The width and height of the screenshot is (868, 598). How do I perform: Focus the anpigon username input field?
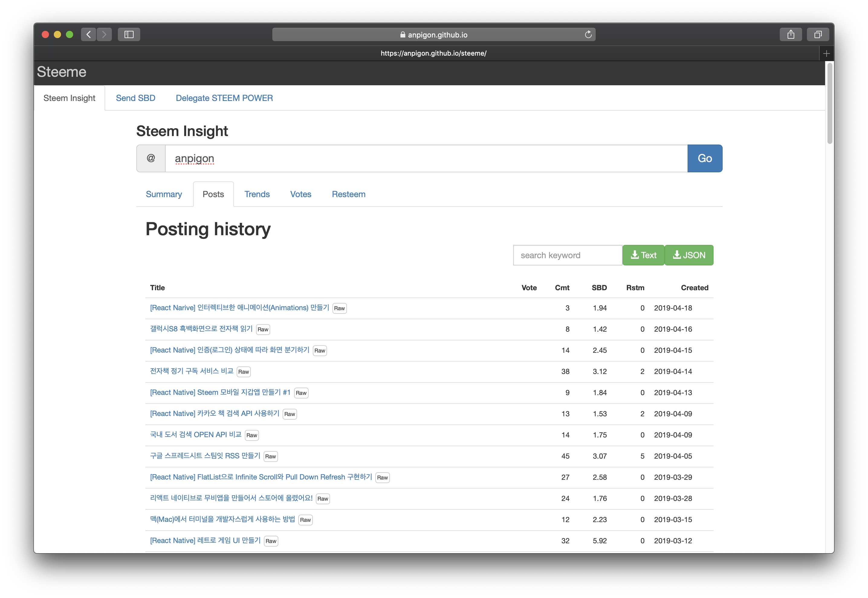tap(426, 158)
